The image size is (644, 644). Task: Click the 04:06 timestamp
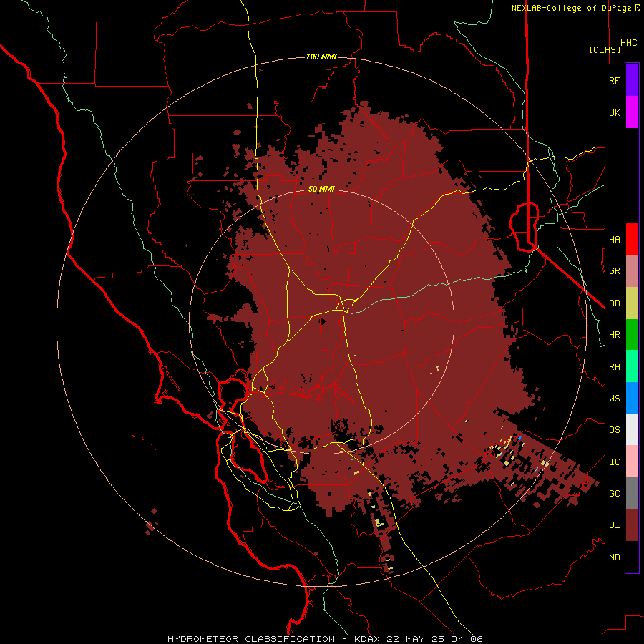pyautogui.click(x=467, y=639)
